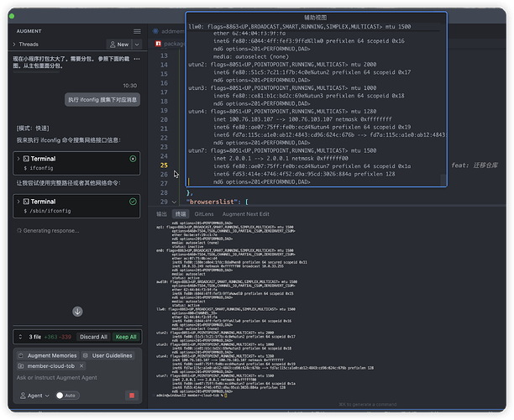Click the inline blame text feat: 迁移仓库
This screenshot has height=420, width=514.
click(475, 165)
